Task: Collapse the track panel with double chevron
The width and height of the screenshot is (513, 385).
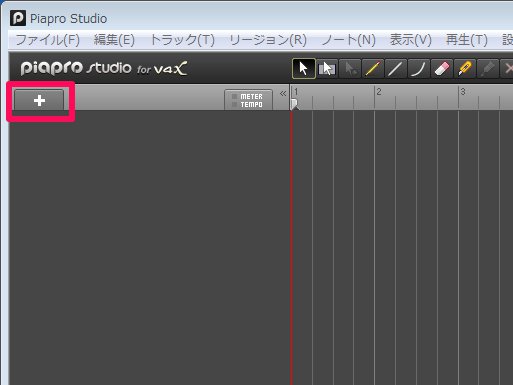Action: (283, 94)
